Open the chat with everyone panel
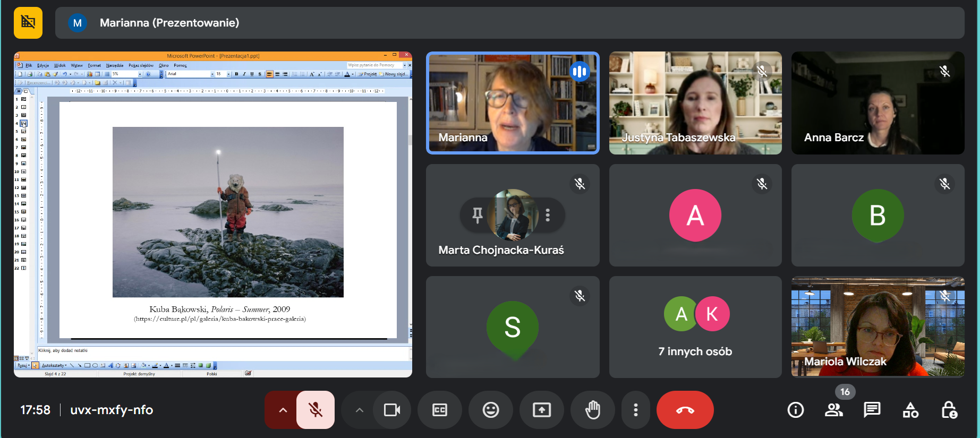This screenshot has width=980, height=438. (x=872, y=410)
